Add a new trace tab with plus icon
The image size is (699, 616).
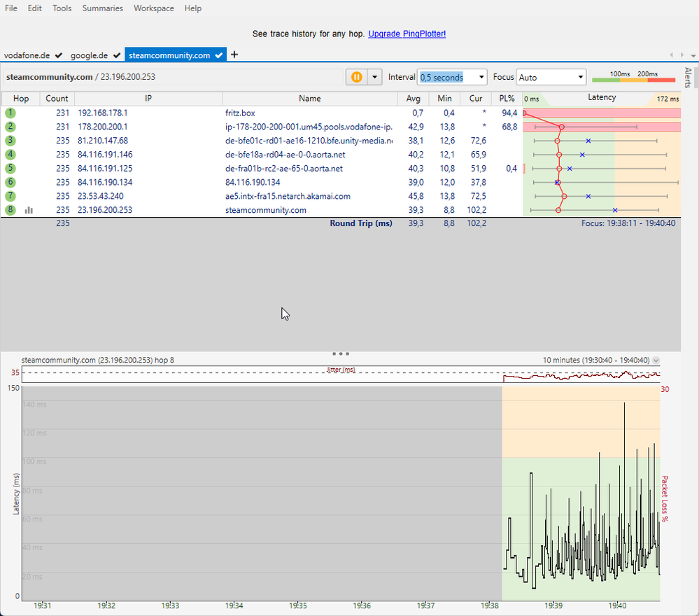(x=234, y=55)
